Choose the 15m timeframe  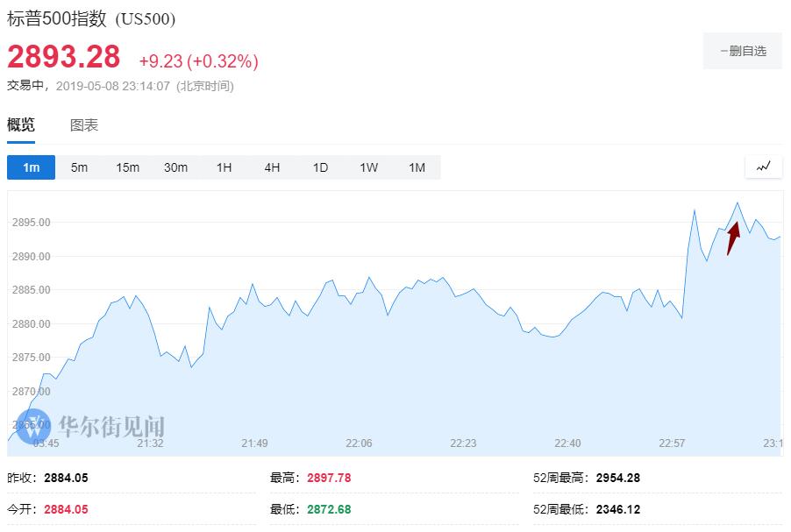(127, 167)
